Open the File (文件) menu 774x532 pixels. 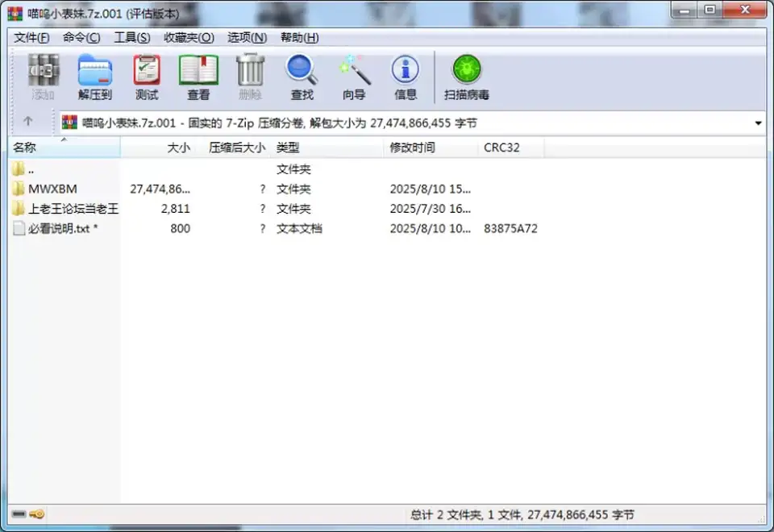pos(31,38)
